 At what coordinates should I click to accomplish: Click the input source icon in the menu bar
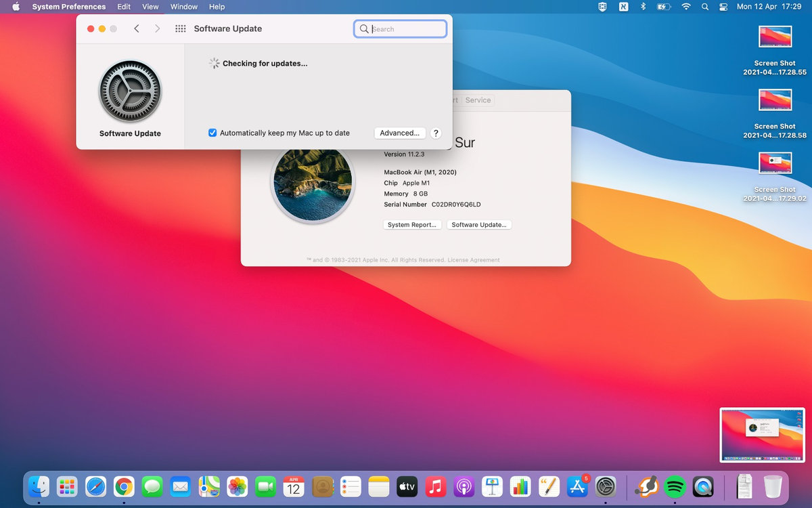pos(623,7)
